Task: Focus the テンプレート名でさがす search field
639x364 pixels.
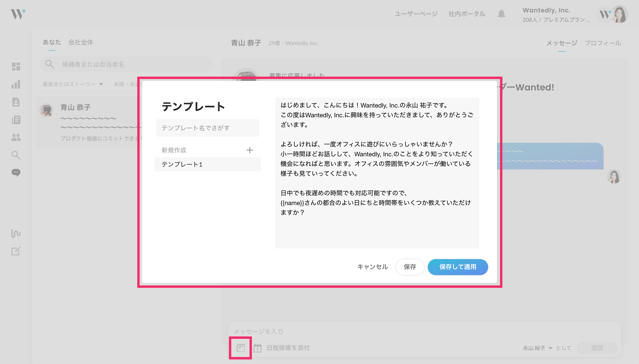Action: [x=207, y=128]
